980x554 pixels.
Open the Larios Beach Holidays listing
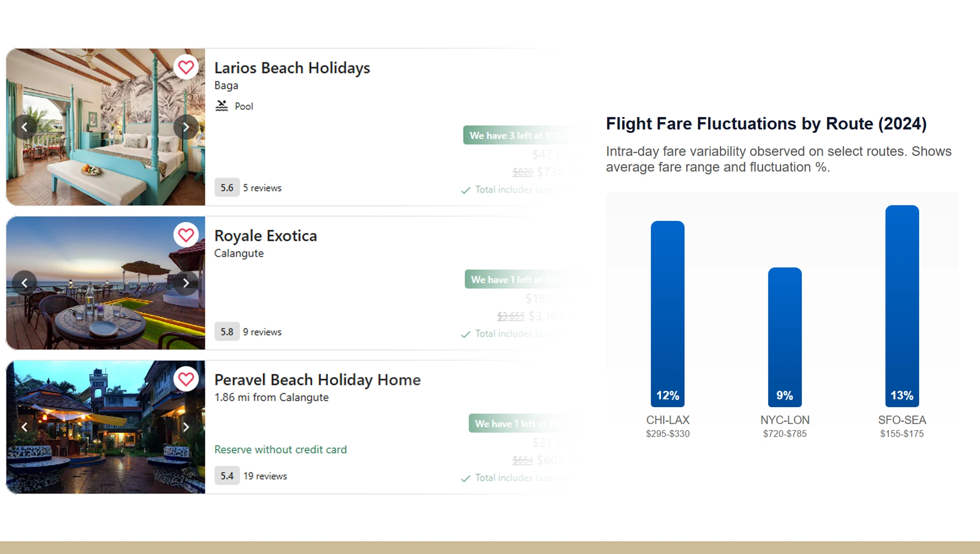(x=292, y=67)
